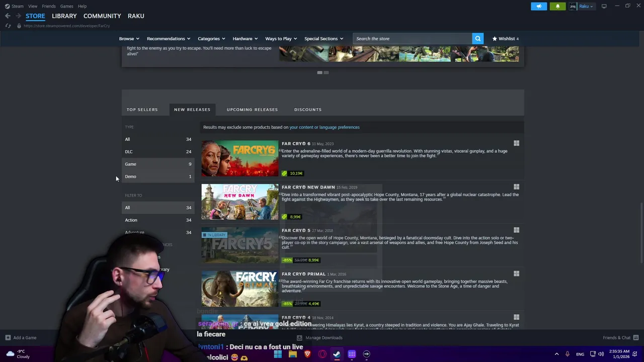Expand the Special Sections dropdown
Screen dimensions: 644x362
click(x=324, y=39)
